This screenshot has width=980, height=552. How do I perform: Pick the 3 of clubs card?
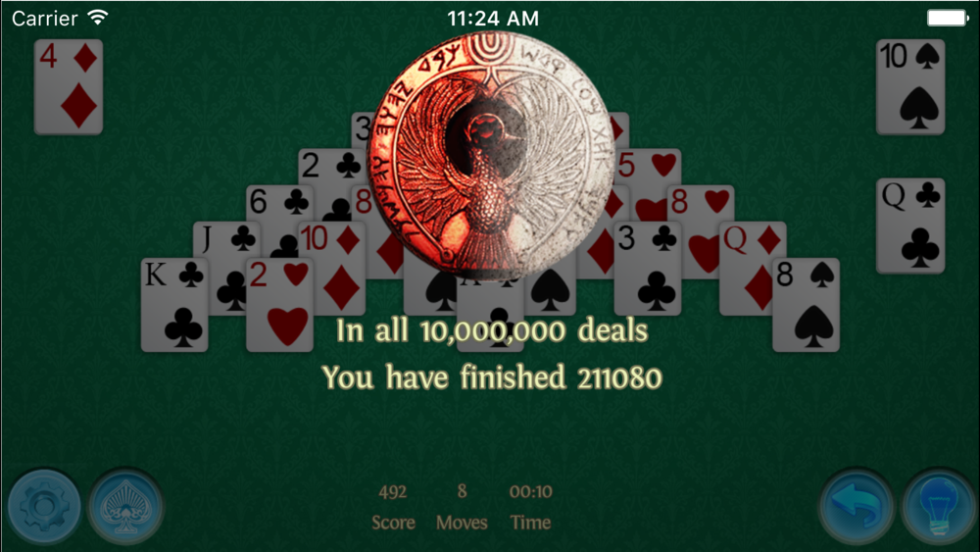(x=648, y=269)
